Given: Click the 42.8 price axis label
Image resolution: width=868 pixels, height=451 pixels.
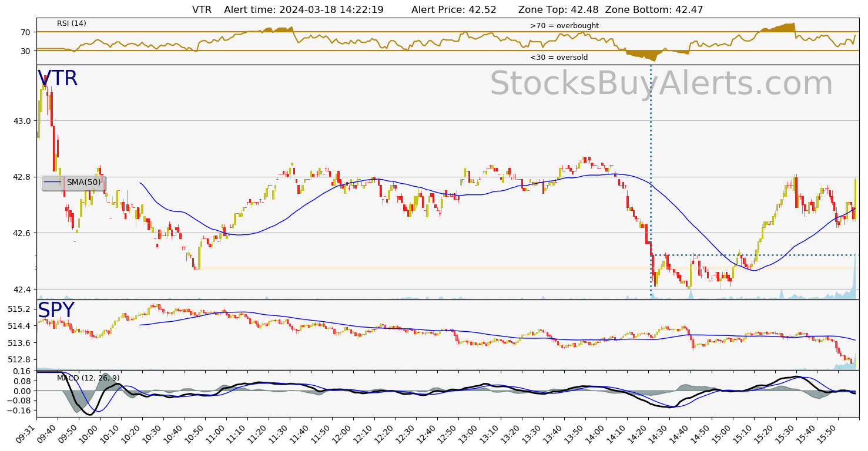Looking at the screenshot, I should 22,177.
